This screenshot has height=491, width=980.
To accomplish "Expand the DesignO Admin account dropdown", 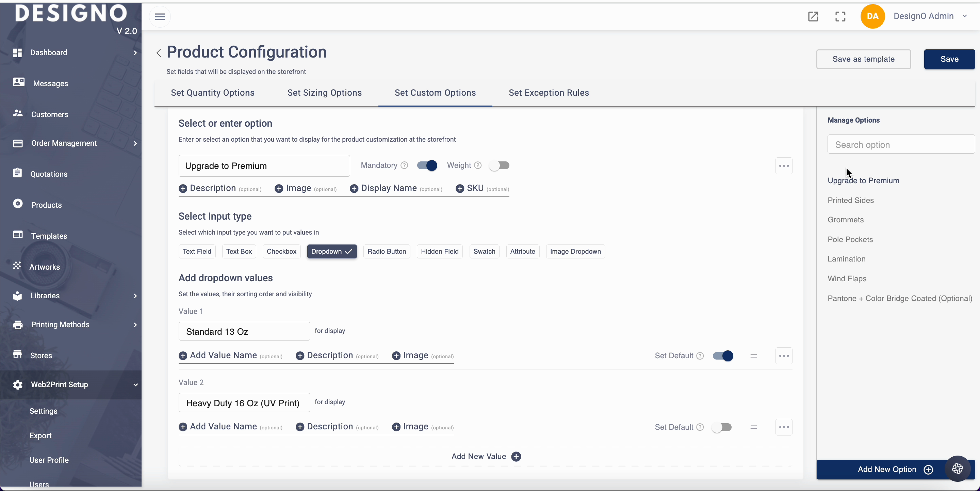I will pos(964,16).
